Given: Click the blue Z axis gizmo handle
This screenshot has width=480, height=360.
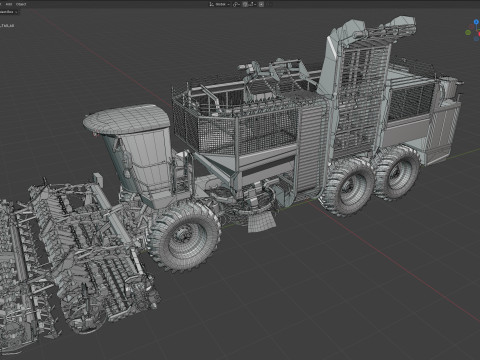Looking at the screenshot, I should click(476, 22).
